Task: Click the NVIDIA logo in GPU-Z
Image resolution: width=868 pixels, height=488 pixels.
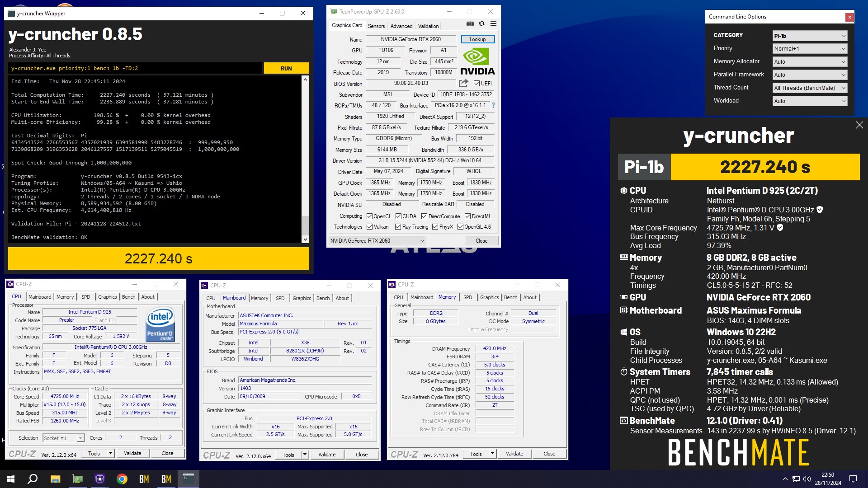Action: pos(477,61)
